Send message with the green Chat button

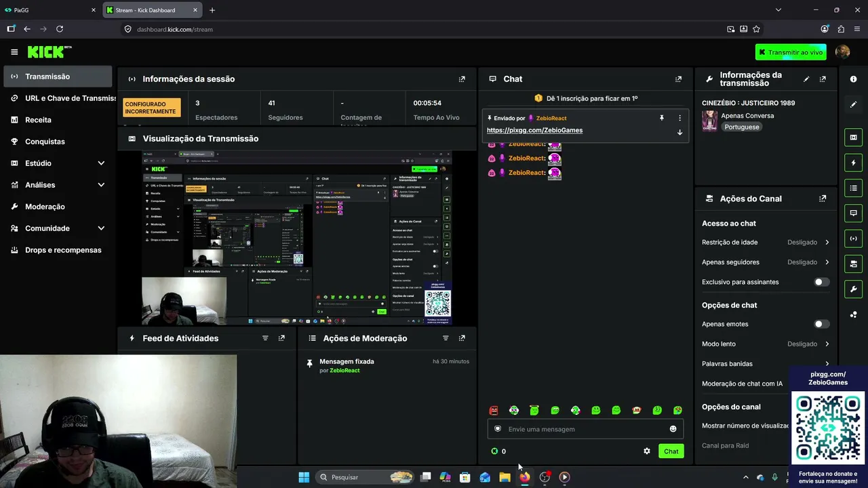[671, 451]
